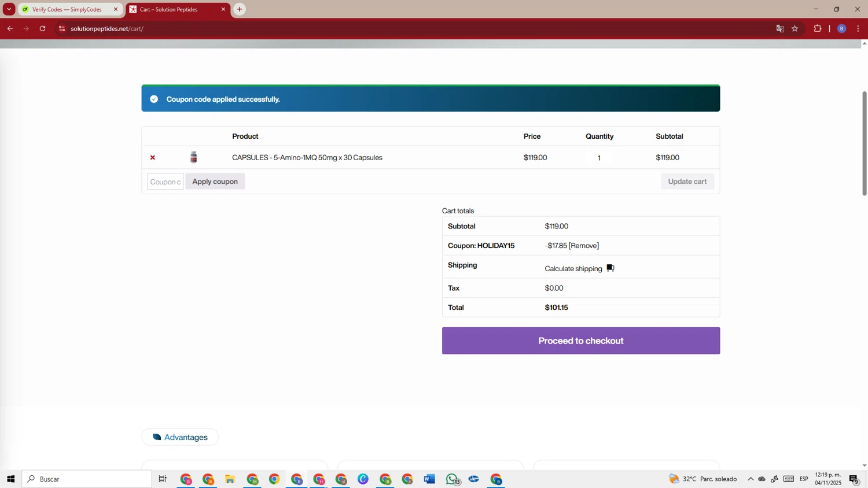This screenshot has height=488, width=868.
Task: Open the weather widget showing 32°C
Action: 703,479
